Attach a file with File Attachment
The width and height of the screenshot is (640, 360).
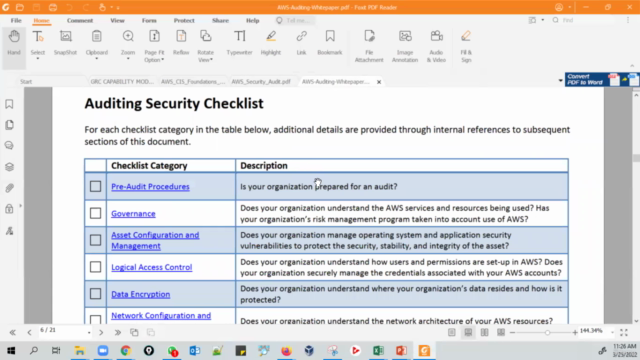click(x=369, y=46)
